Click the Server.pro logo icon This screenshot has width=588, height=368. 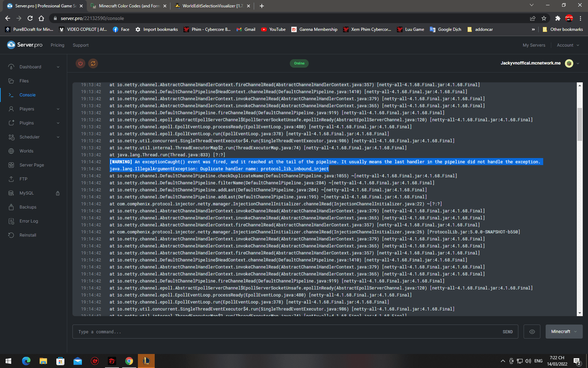click(11, 45)
